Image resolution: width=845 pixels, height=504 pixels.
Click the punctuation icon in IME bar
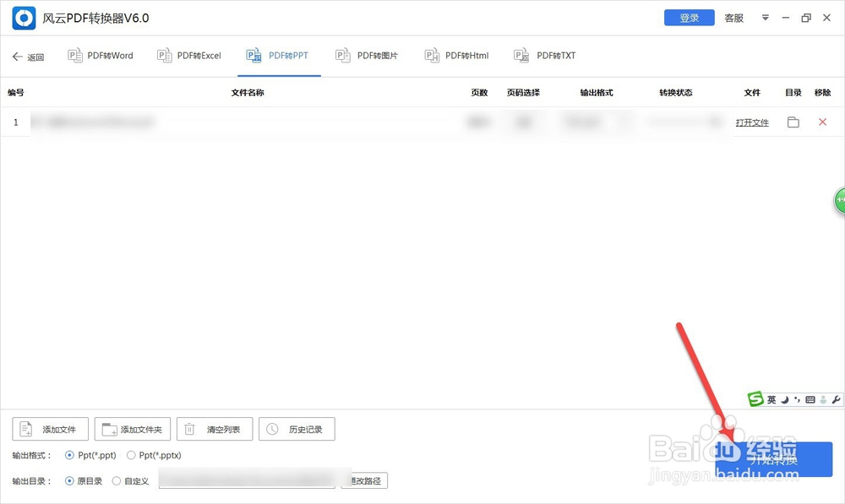pos(797,399)
